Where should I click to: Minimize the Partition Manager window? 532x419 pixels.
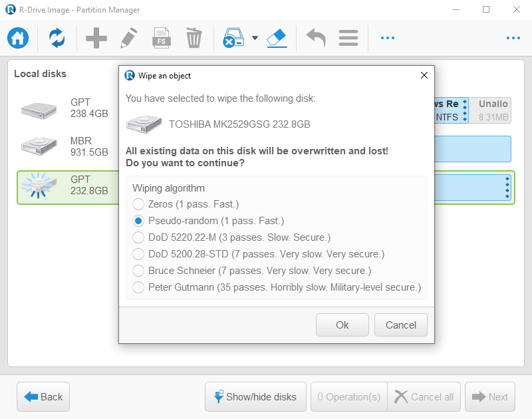(456, 9)
